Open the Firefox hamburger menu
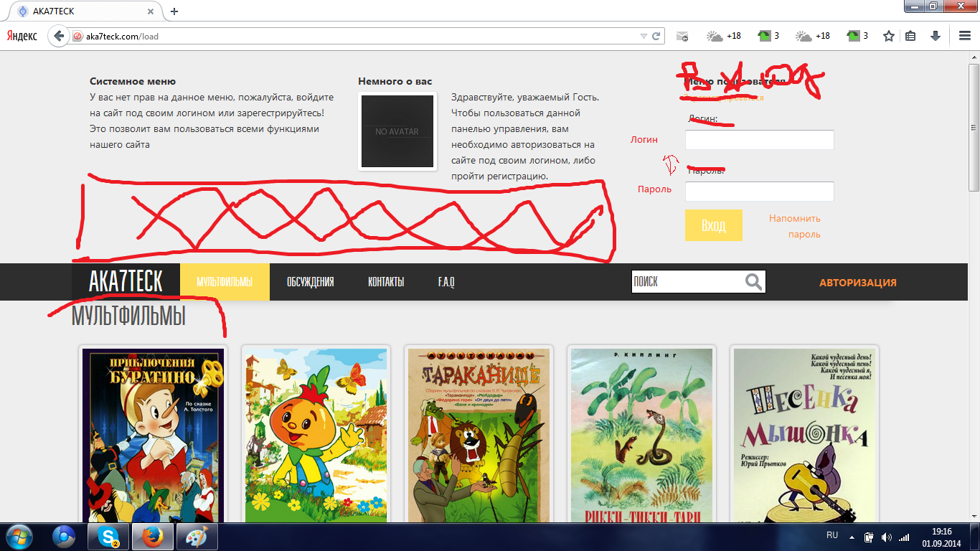 (965, 36)
